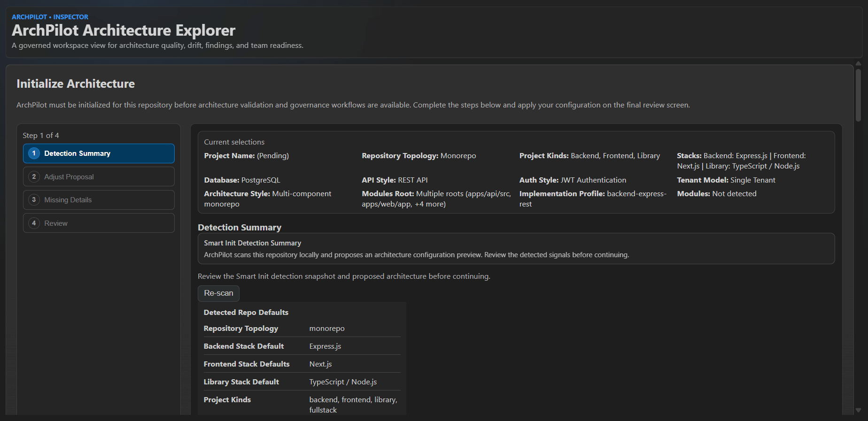Click the vertical scrollbar thumb

[858, 95]
